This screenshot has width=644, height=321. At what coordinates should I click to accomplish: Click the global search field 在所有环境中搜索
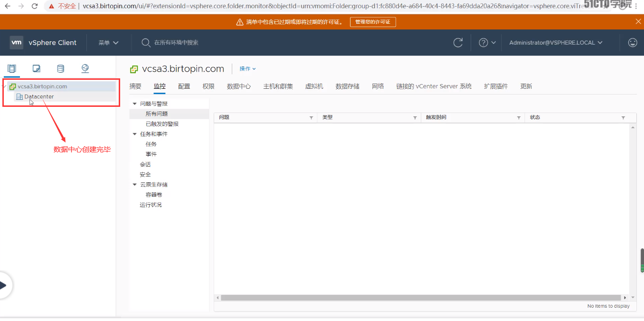point(176,43)
